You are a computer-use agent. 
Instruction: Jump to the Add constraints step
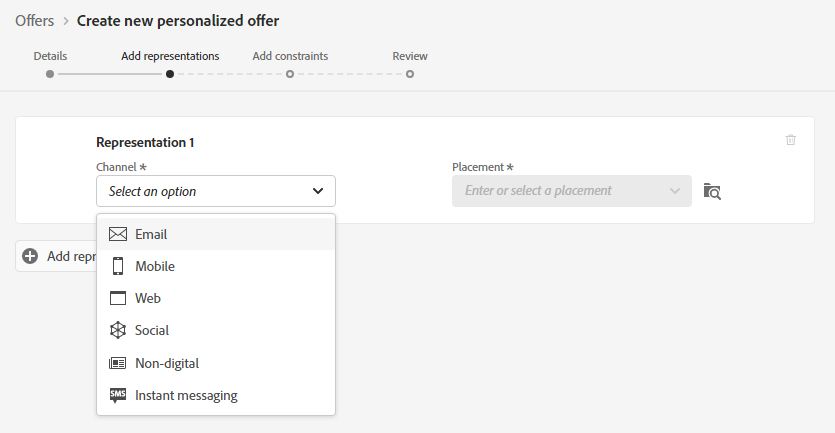pos(290,56)
